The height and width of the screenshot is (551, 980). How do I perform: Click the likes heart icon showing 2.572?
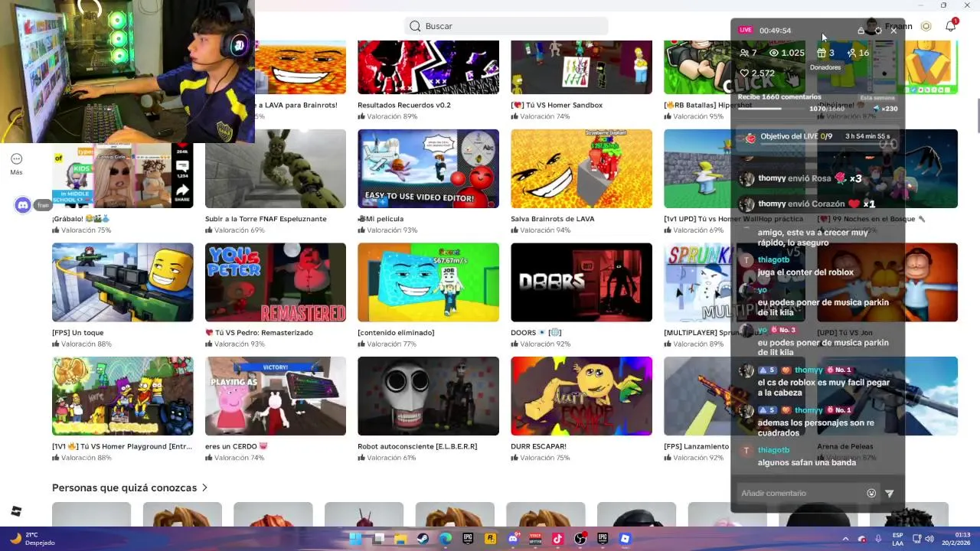[744, 73]
